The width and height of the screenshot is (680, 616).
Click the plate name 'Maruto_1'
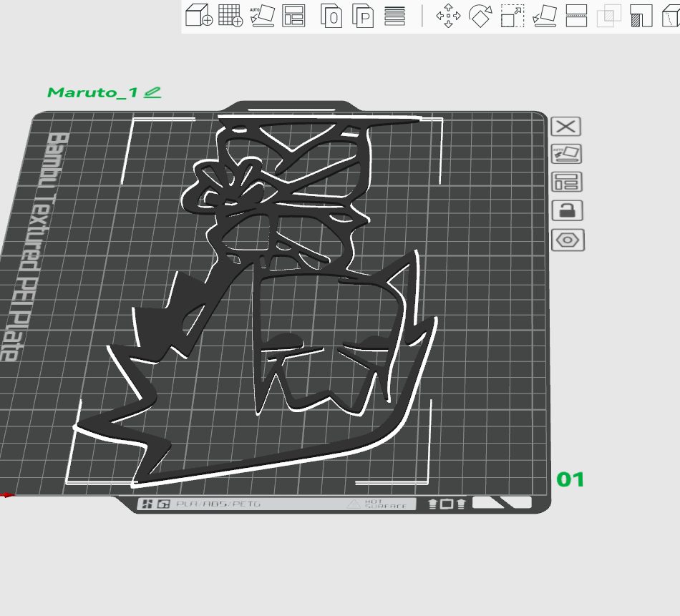(x=92, y=92)
